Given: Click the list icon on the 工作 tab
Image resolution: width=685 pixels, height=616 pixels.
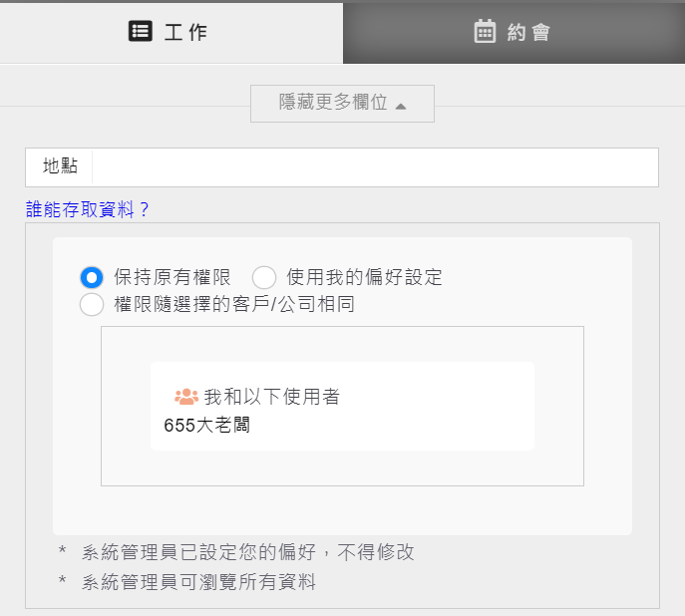Looking at the screenshot, I should tap(141, 32).
